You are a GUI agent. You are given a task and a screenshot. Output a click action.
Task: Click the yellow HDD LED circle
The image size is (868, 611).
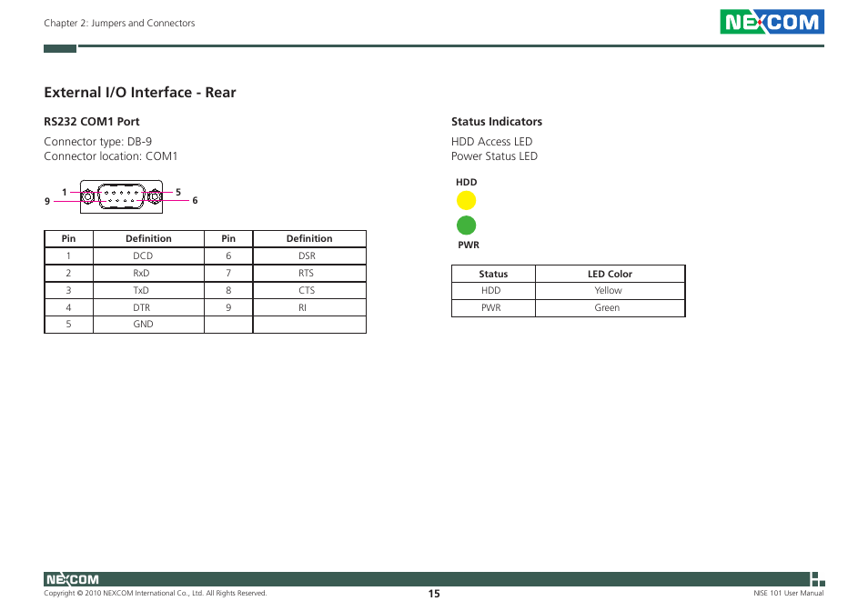point(466,200)
